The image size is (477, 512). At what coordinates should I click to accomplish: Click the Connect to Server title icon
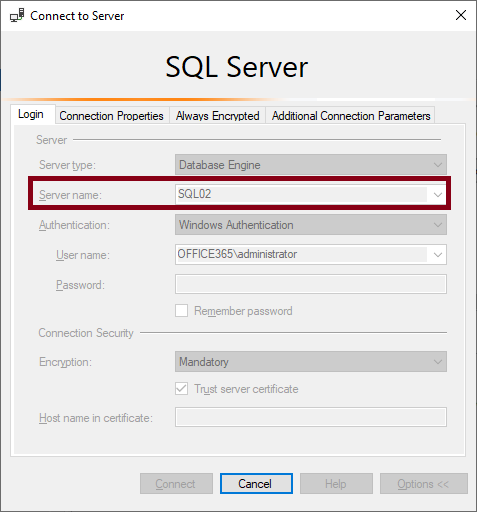pyautogui.click(x=17, y=15)
